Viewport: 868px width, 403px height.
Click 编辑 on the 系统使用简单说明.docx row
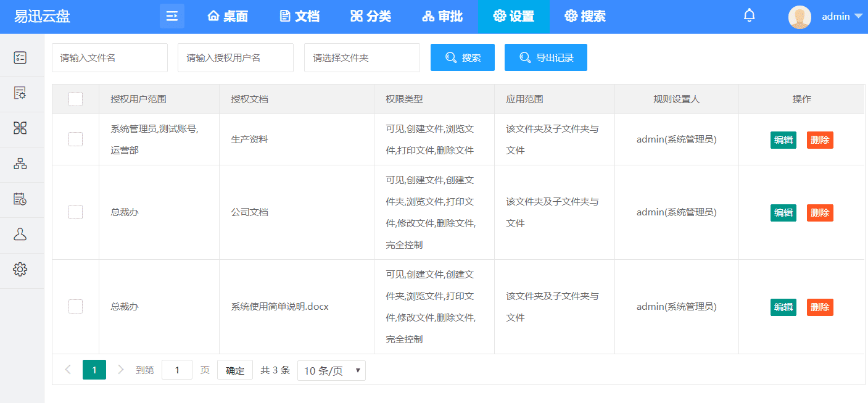pos(783,307)
